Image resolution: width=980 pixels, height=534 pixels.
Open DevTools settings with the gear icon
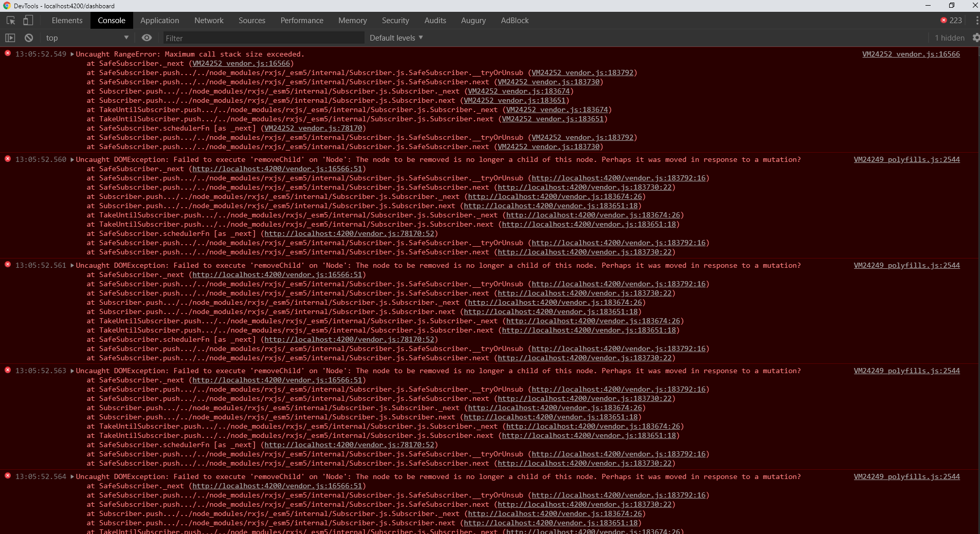coord(976,38)
